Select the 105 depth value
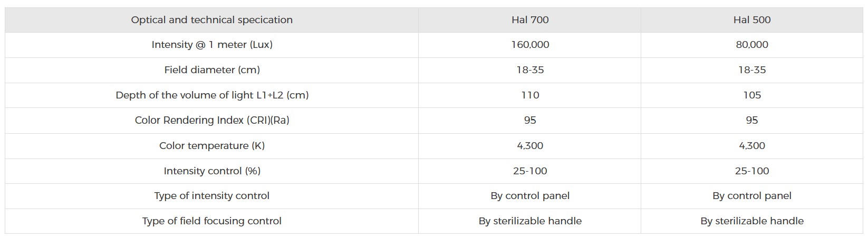 coord(752,95)
